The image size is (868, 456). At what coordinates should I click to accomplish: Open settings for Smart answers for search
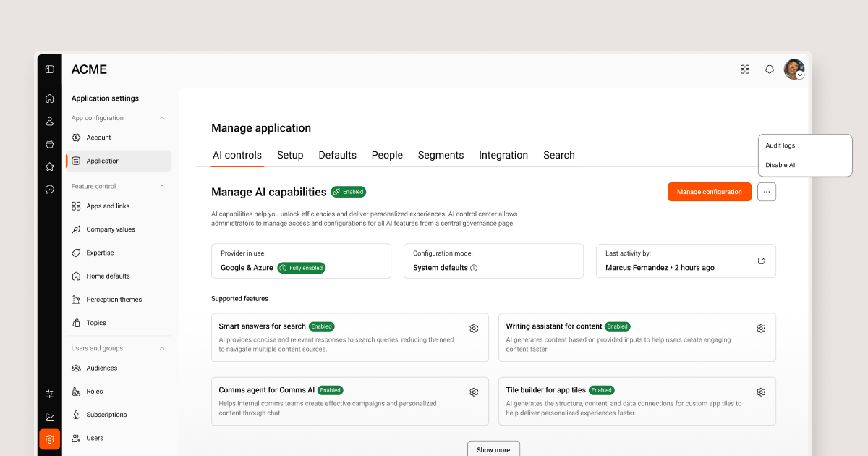(x=474, y=329)
